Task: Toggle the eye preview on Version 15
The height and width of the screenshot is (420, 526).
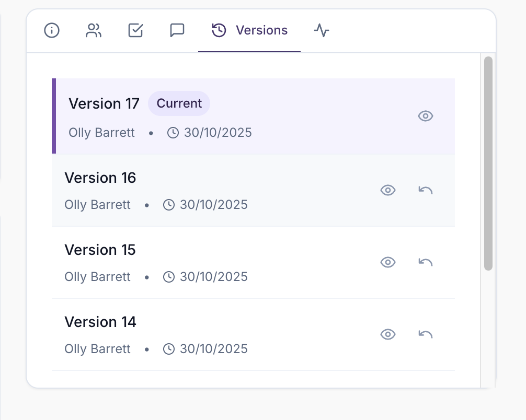Action: 388,262
